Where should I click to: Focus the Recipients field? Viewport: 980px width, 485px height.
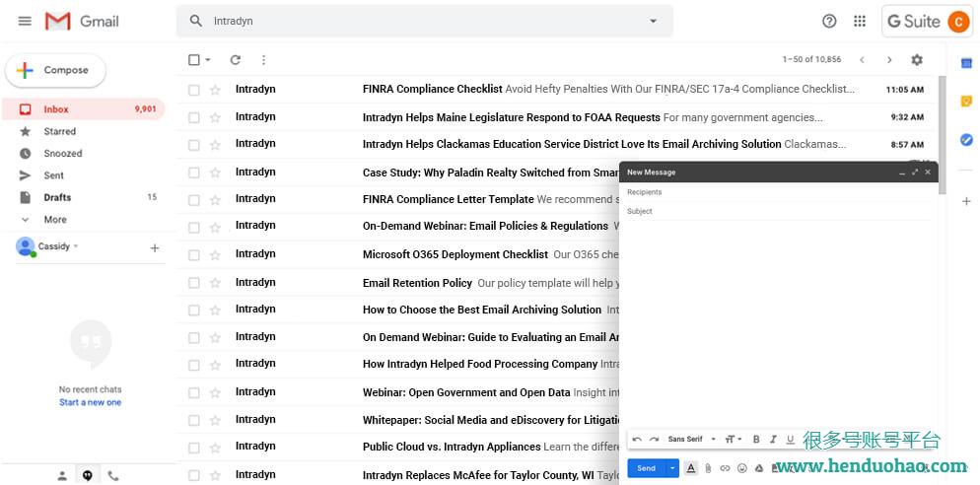[x=778, y=192]
